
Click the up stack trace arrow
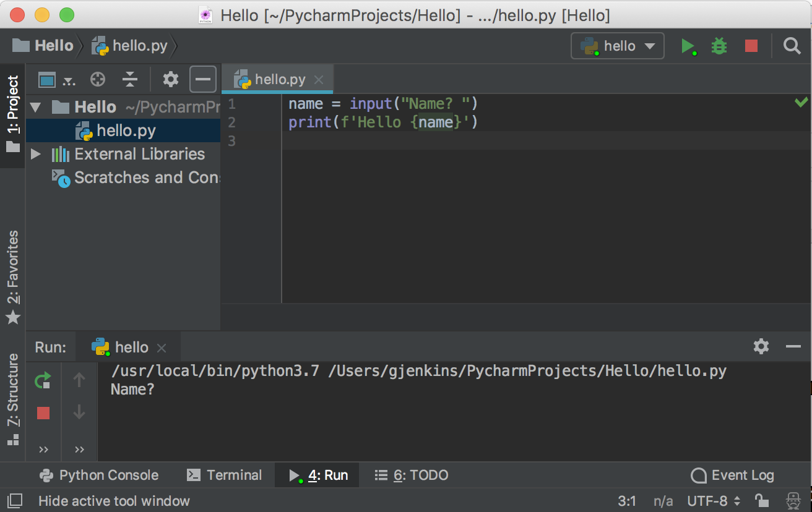(79, 380)
